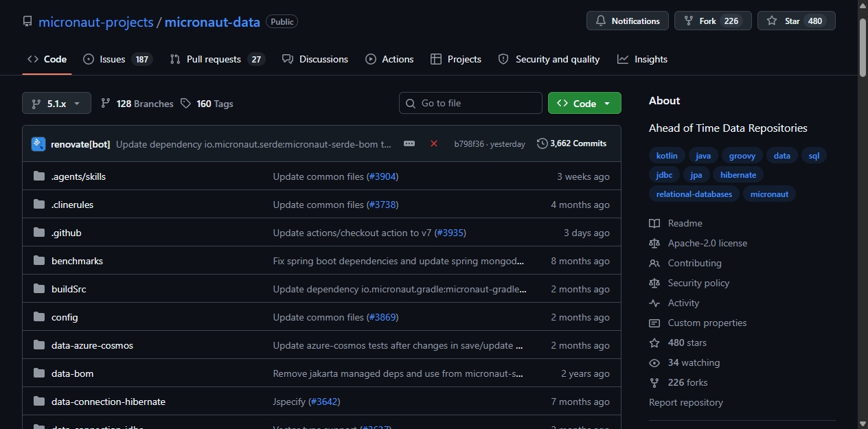Open the data-azure-cosmos folder
868x429 pixels.
tap(92, 345)
